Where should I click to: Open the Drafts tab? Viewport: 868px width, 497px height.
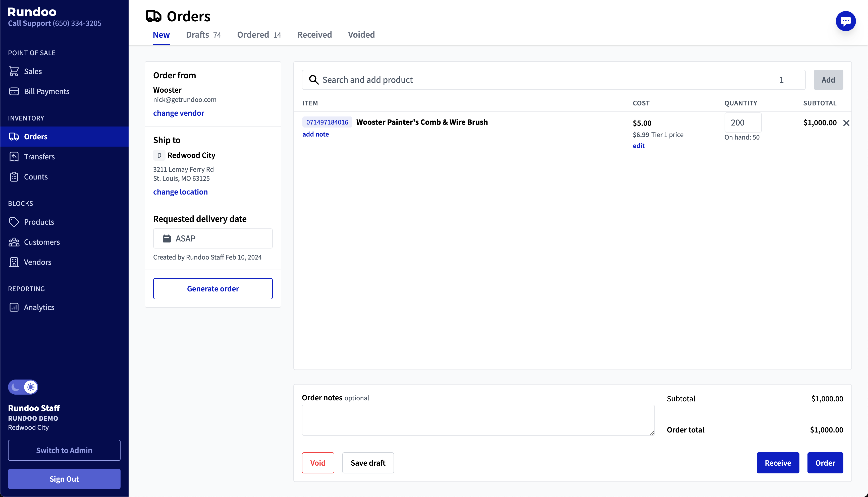tap(203, 34)
